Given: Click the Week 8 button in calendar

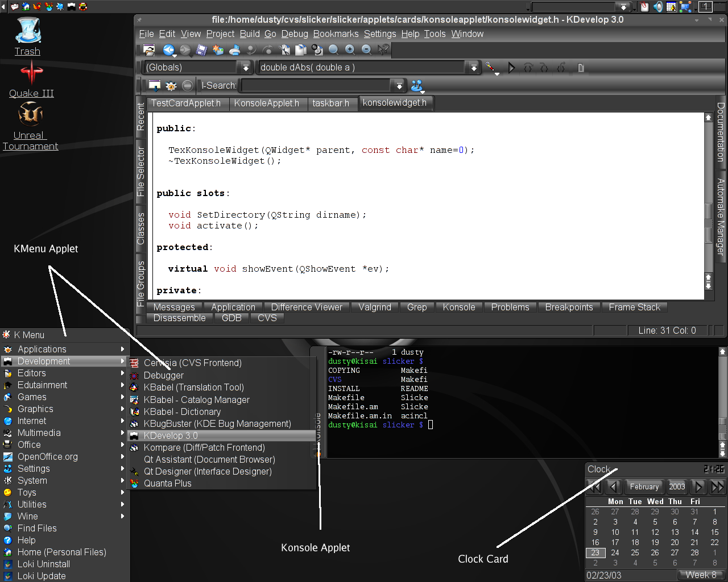Looking at the screenshot, I should pyautogui.click(x=701, y=575).
